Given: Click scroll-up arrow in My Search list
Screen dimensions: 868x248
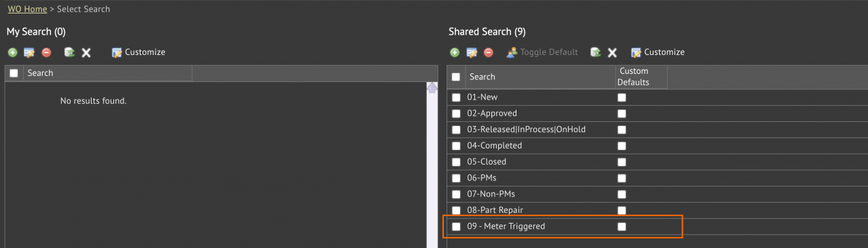Looking at the screenshot, I should 432,88.
